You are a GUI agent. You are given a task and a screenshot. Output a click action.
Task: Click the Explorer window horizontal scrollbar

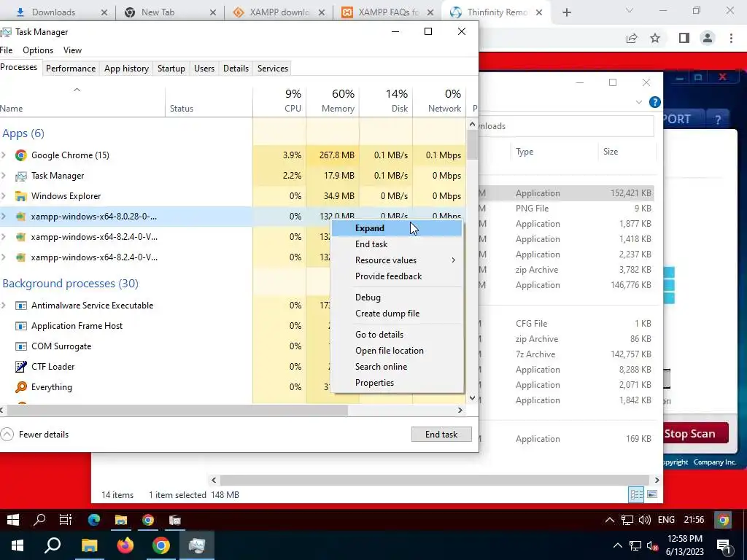[x=435, y=480]
